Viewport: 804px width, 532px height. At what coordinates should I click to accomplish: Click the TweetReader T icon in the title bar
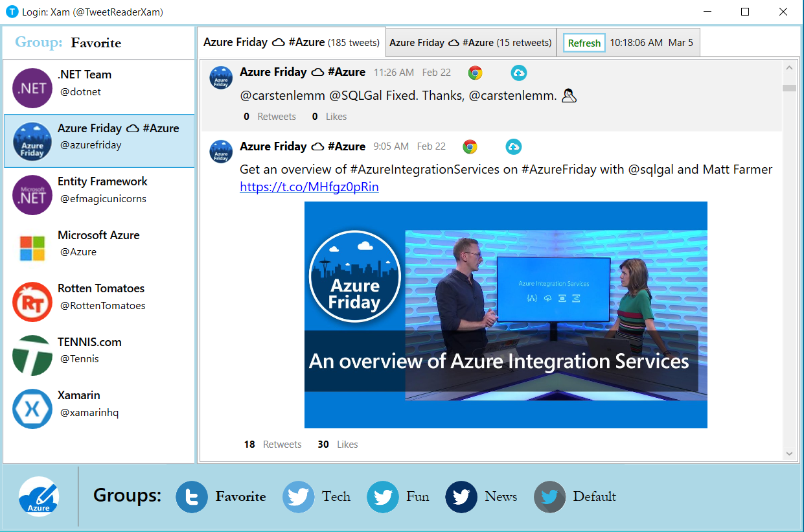click(x=12, y=12)
